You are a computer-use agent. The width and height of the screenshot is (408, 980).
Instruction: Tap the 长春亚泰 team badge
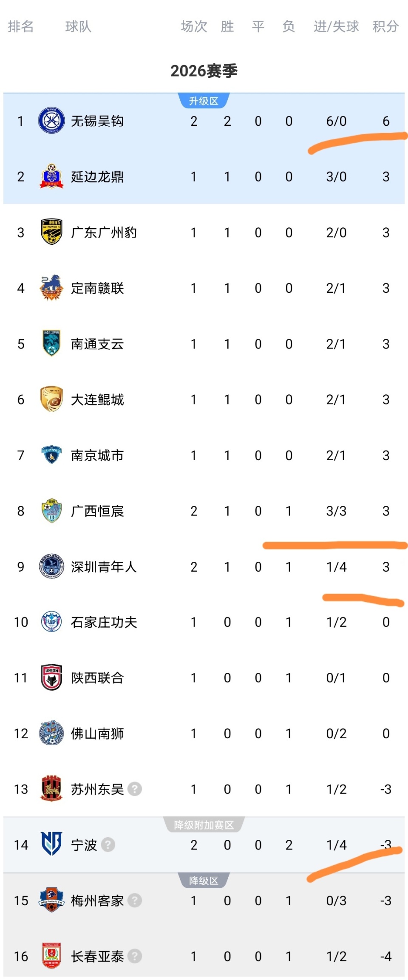[x=51, y=956]
